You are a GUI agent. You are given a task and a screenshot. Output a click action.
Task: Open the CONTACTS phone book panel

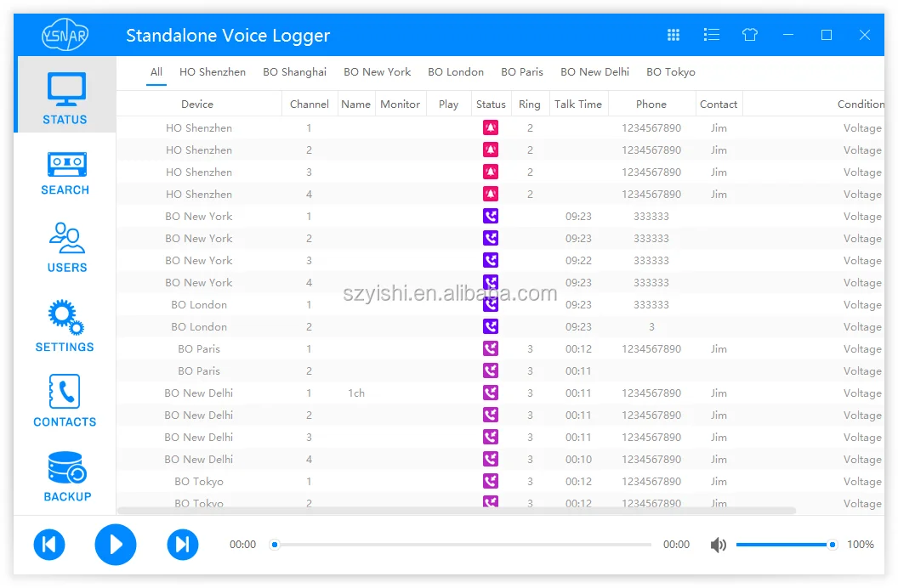pos(65,399)
